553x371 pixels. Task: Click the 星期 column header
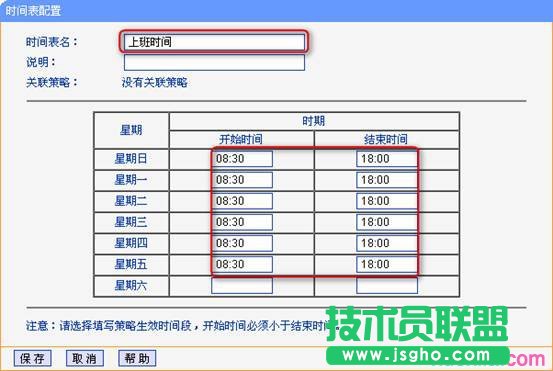pyautogui.click(x=131, y=130)
